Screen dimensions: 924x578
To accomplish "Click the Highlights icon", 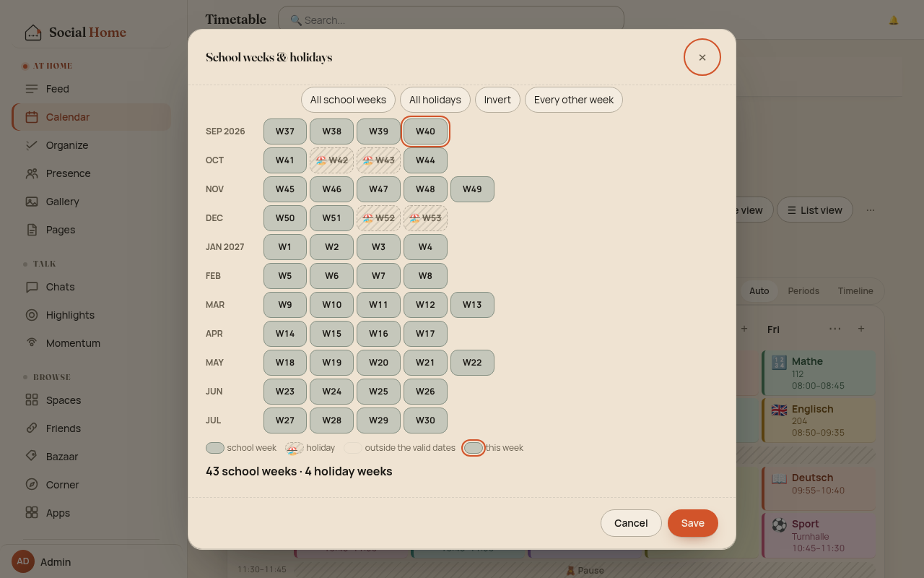I will [32, 315].
